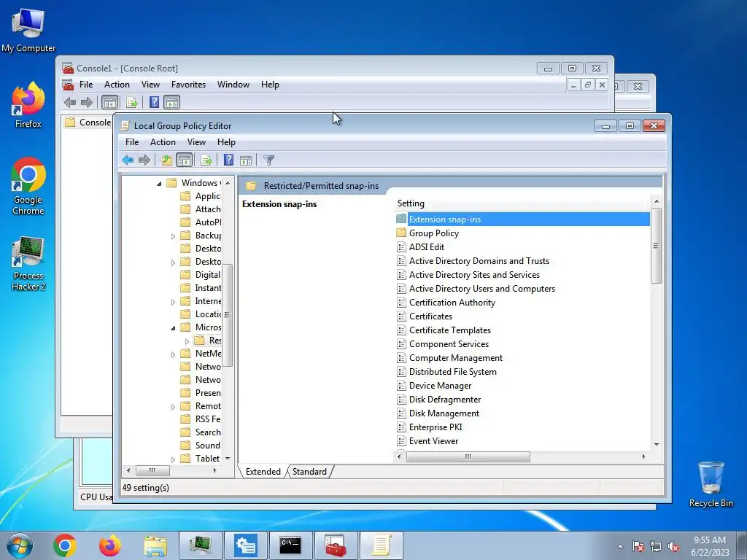Click Export List icon in Console1 toolbar
The image size is (747, 560).
click(132, 102)
